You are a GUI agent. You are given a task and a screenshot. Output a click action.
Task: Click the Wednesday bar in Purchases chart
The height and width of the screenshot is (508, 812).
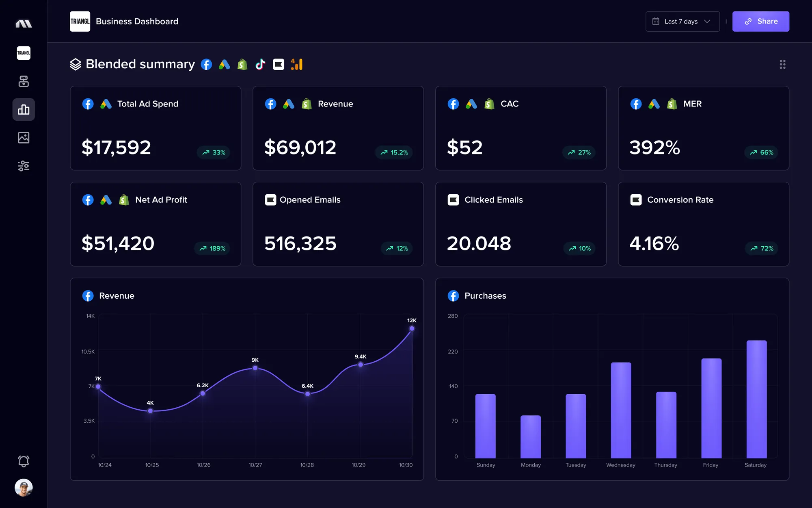tap(621, 410)
